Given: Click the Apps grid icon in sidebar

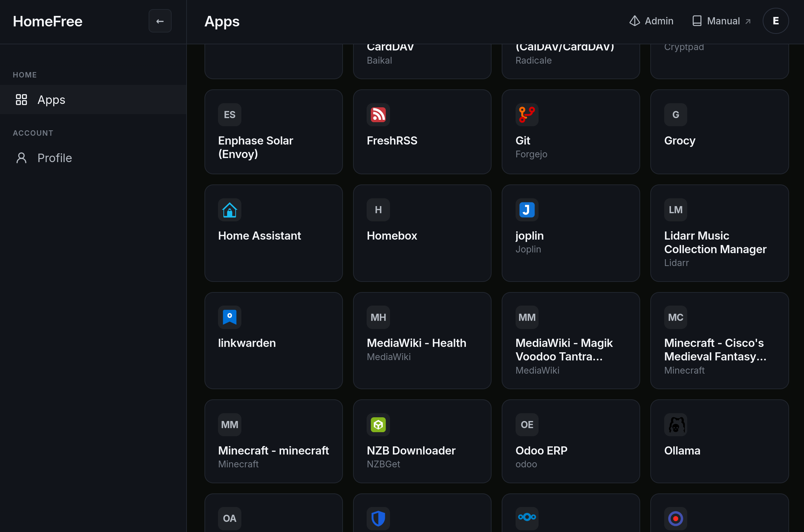Looking at the screenshot, I should point(21,99).
